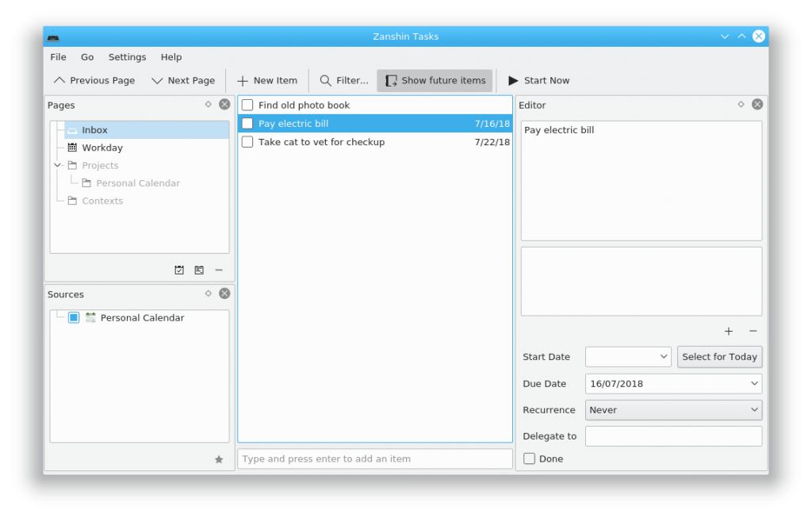The image size is (812, 518).
Task: Click the New Item toolbar button
Action: 267,80
